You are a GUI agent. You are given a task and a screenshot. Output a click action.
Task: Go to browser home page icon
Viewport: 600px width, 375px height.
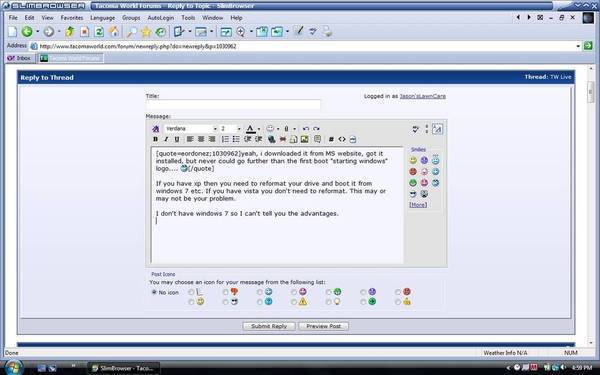pyautogui.click(x=114, y=31)
